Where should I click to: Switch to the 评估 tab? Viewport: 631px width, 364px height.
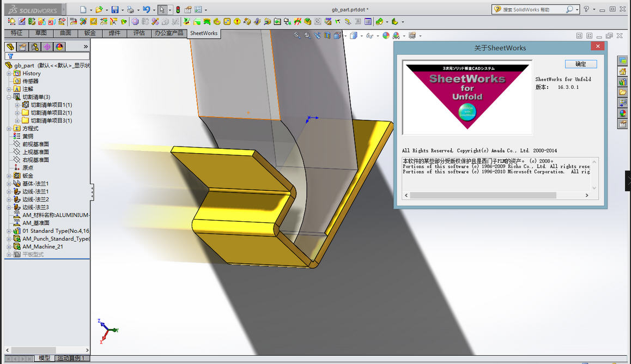tap(139, 33)
